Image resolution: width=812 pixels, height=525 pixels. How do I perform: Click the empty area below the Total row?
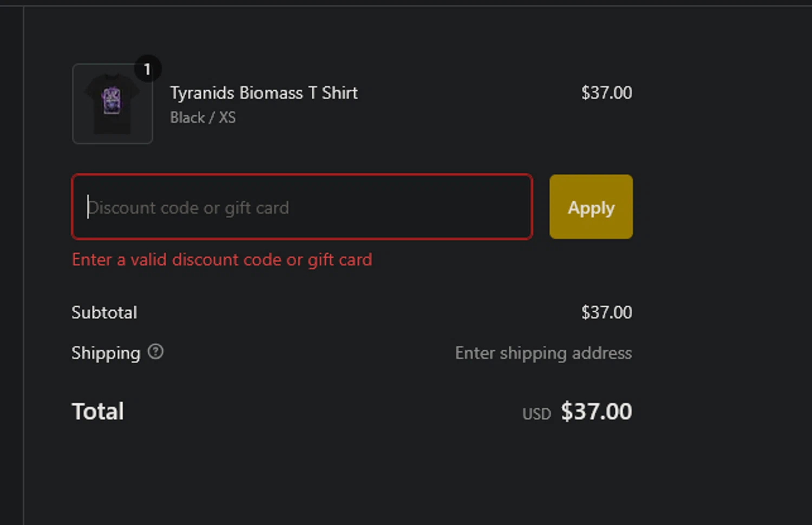352,476
